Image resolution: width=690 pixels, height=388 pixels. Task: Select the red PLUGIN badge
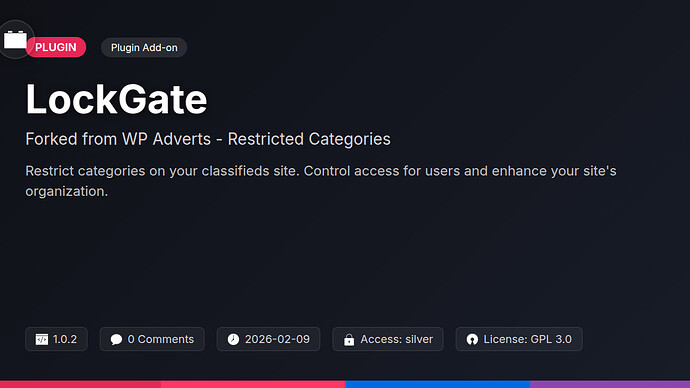click(x=56, y=47)
